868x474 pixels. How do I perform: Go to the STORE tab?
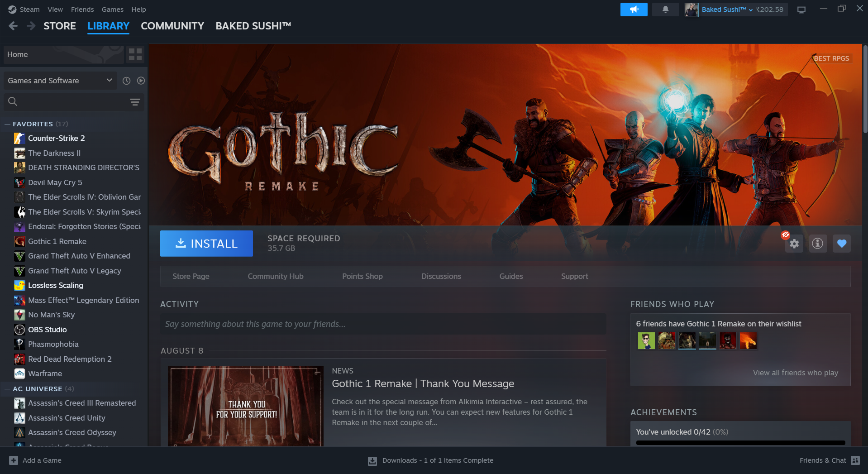point(60,26)
